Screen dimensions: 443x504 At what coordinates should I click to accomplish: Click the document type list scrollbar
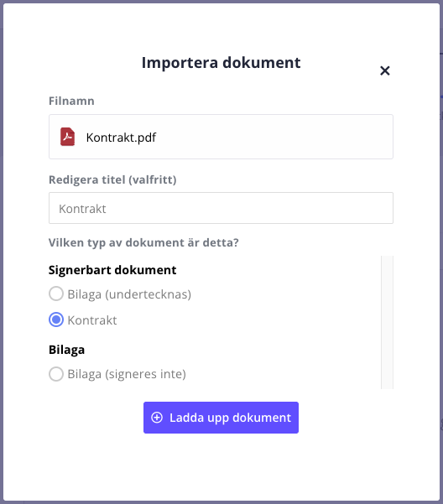[387, 322]
